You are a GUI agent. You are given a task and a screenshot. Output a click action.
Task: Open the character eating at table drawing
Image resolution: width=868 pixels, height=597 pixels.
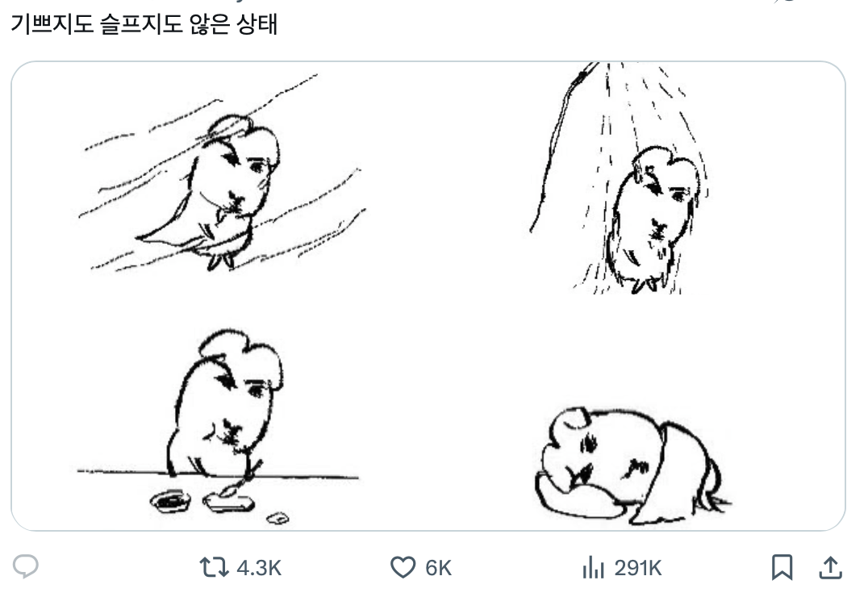(x=222, y=420)
